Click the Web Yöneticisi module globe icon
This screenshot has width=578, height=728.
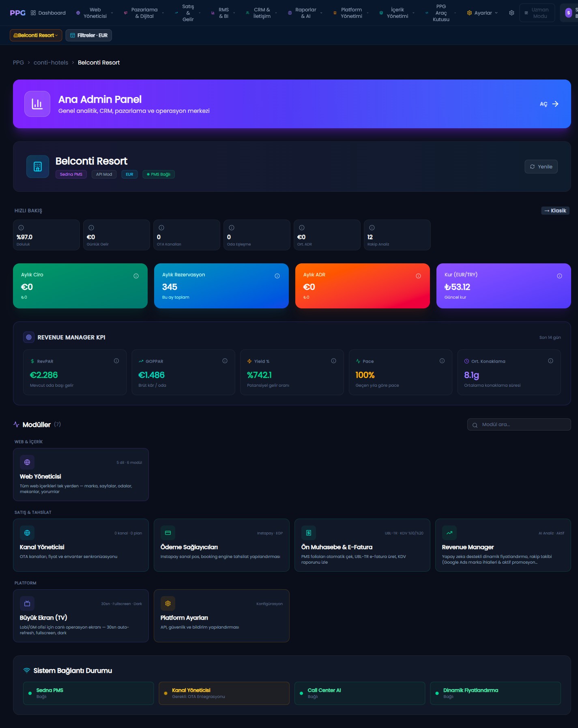(27, 462)
